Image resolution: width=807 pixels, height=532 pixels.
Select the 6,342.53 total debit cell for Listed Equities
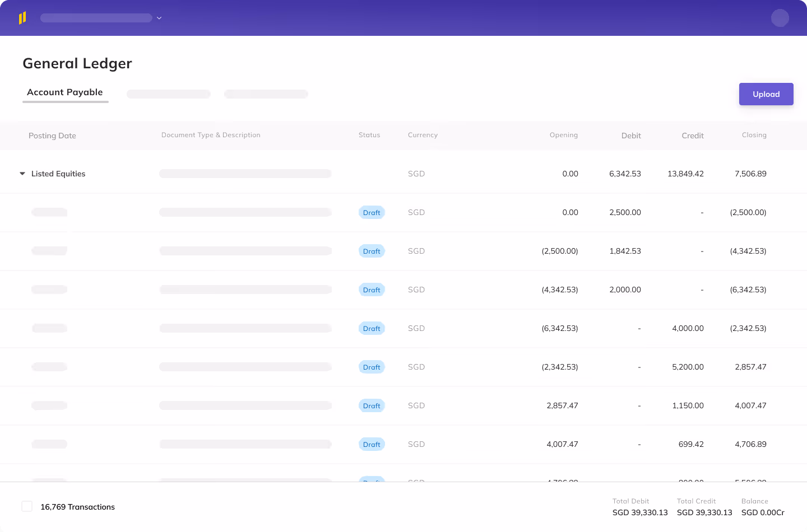point(625,174)
